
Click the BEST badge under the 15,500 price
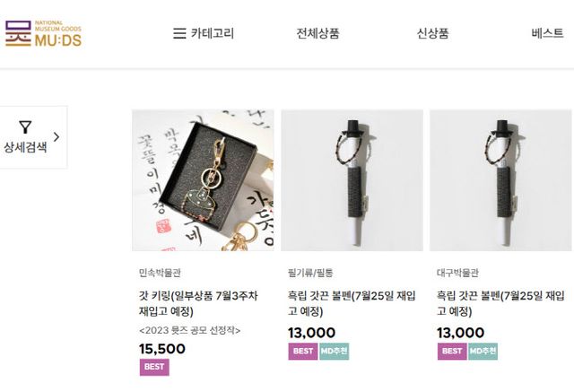pos(154,367)
